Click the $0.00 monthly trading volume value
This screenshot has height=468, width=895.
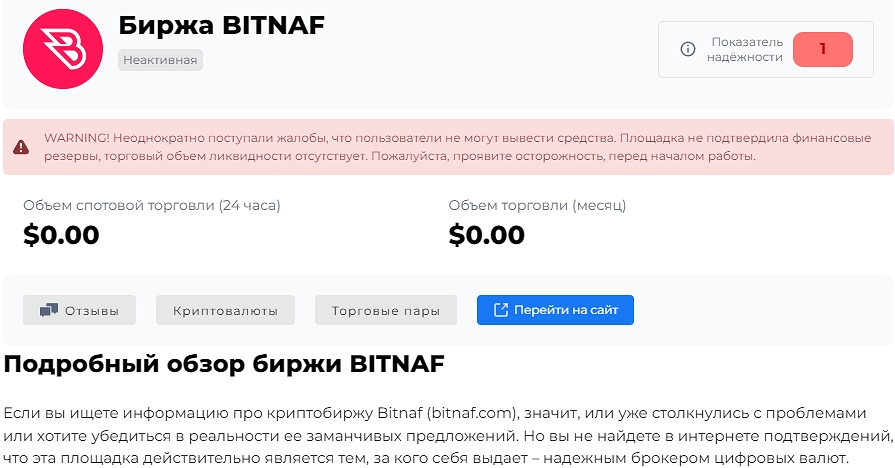(486, 235)
